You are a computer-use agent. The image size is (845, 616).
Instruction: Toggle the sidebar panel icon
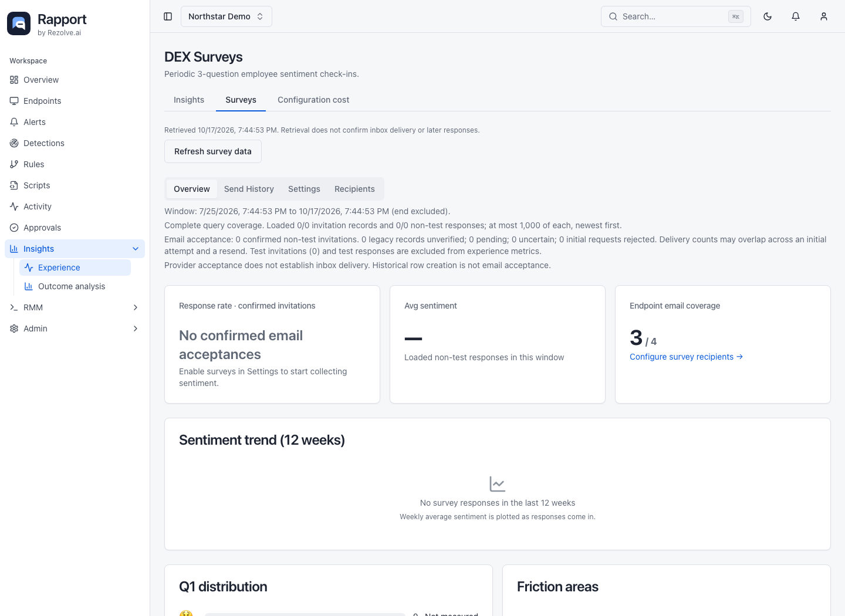[168, 16]
